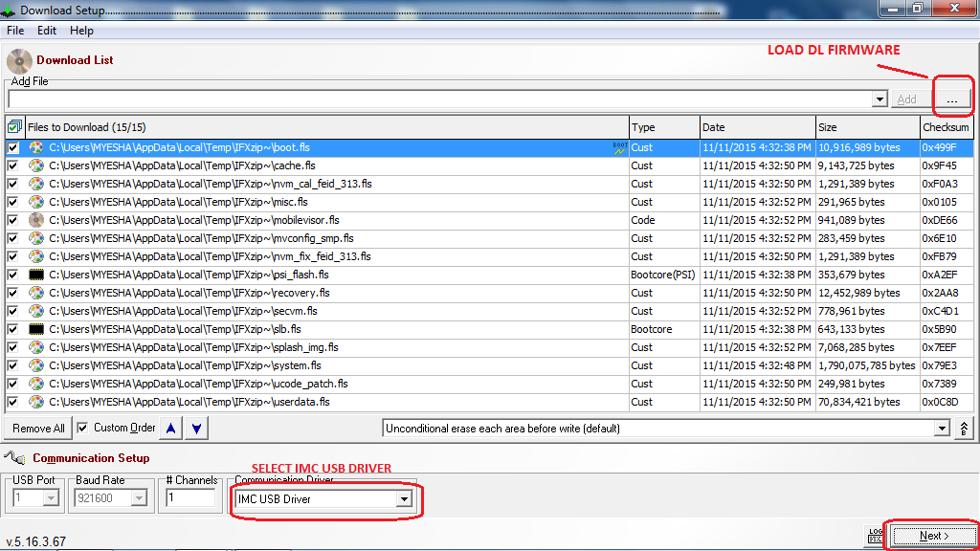Select the psi_flash.fls file path text

189,275
